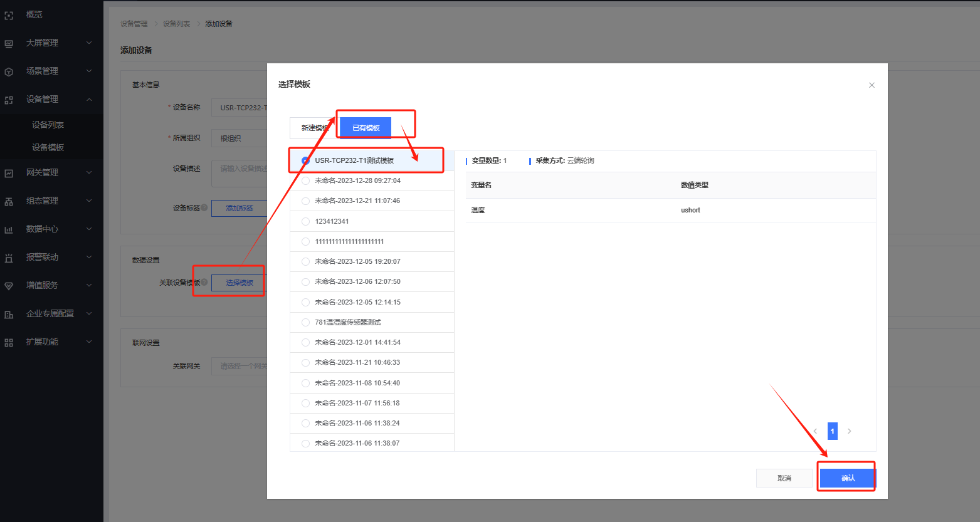This screenshot has width=980, height=522.
Task: Collapse the device management menu chevron
Action: coord(89,100)
